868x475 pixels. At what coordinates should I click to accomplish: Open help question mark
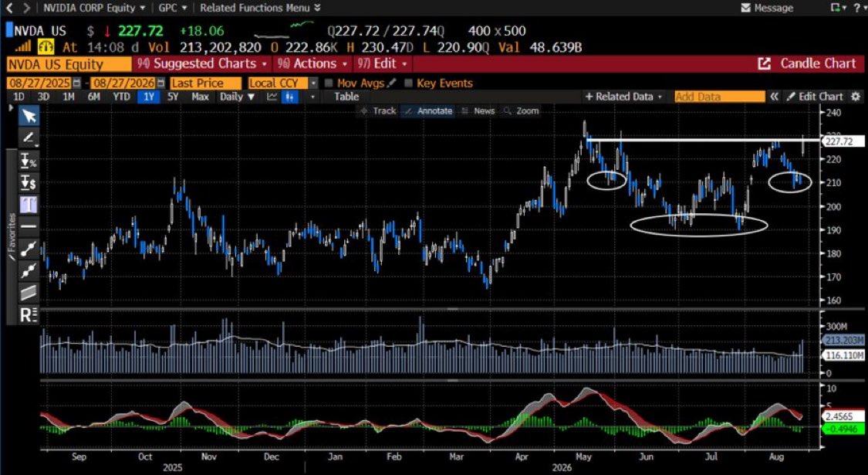click(x=857, y=8)
